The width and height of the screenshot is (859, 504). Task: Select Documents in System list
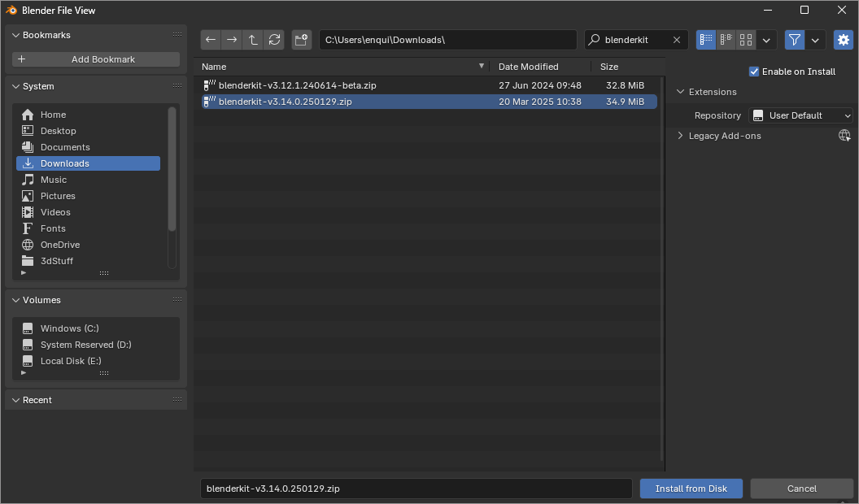65,147
